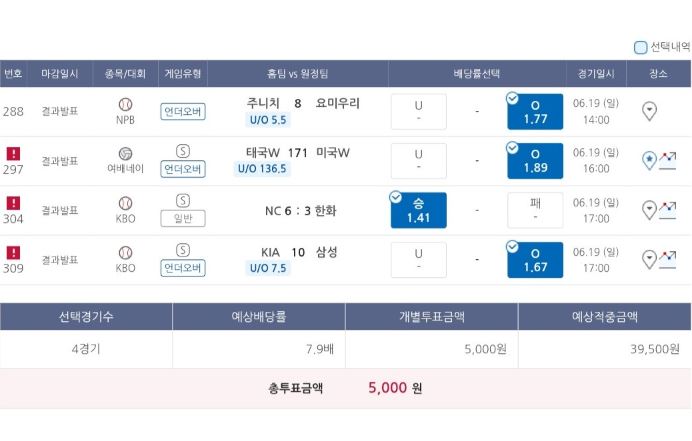Click red alert icon above number 304

tap(13, 203)
